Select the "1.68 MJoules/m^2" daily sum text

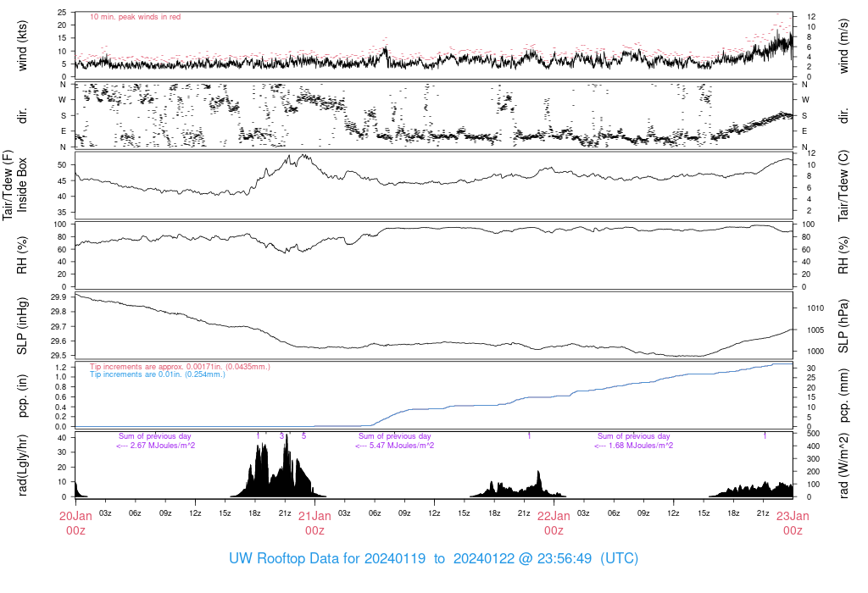click(641, 446)
